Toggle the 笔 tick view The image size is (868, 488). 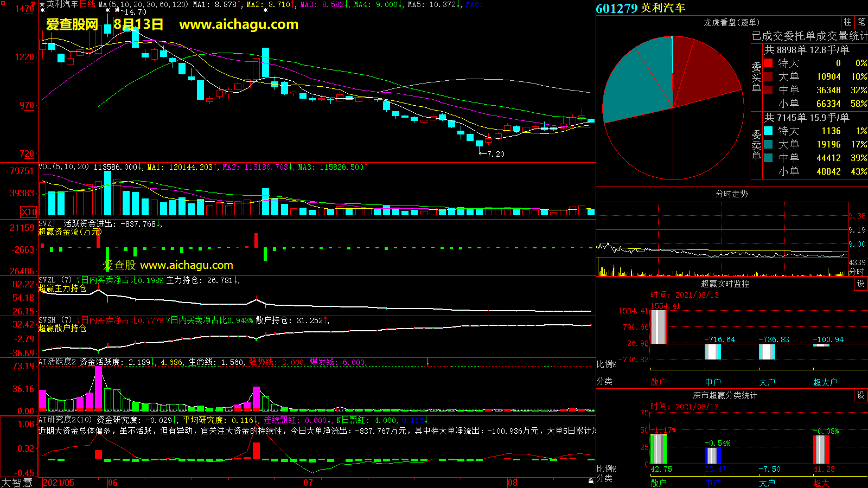click(861, 22)
